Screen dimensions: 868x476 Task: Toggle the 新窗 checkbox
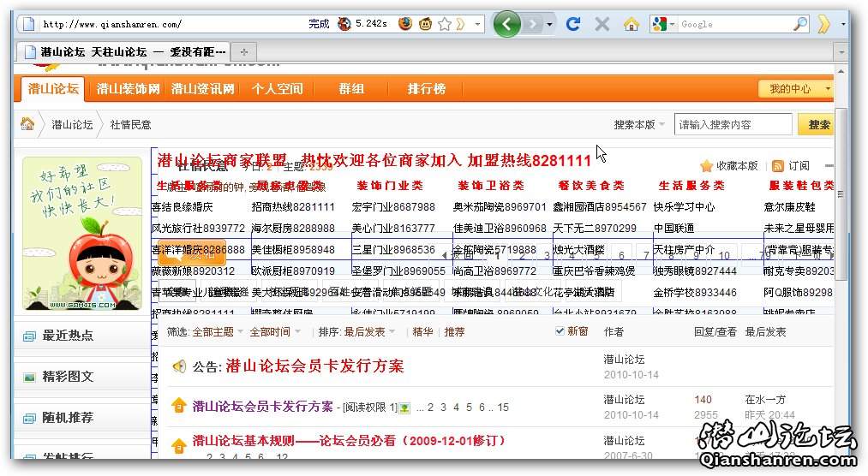(560, 331)
